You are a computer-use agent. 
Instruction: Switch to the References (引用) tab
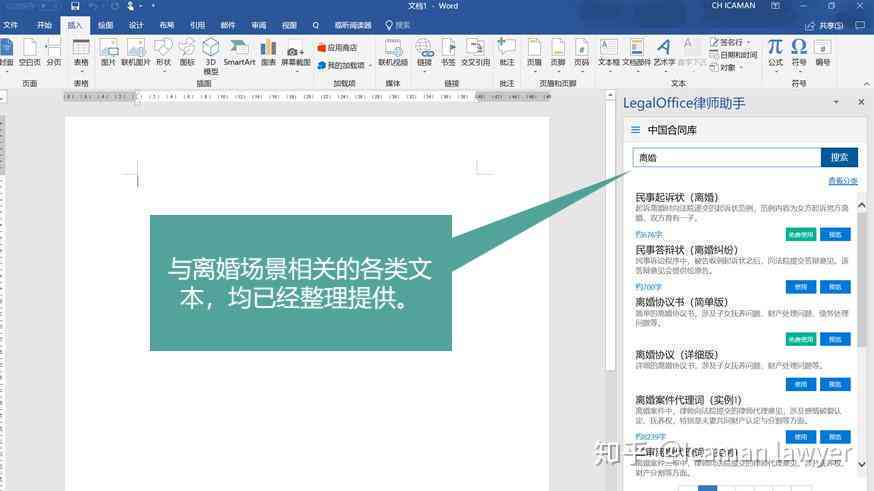click(x=197, y=25)
